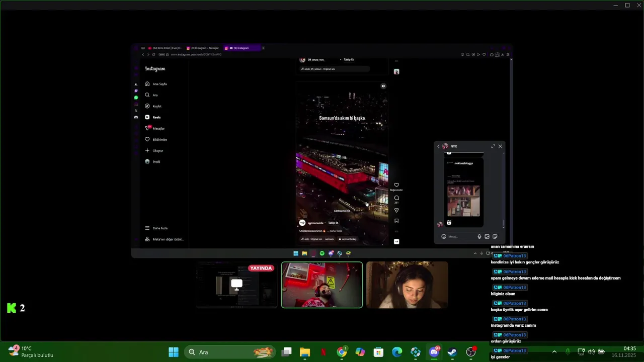644x362 pixels.
Task: Open the shared noktasızbloggs post in chat
Action: [463, 193]
